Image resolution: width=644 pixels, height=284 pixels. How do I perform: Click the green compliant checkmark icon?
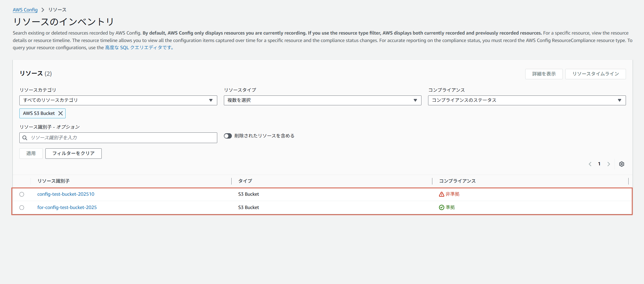coord(441,207)
